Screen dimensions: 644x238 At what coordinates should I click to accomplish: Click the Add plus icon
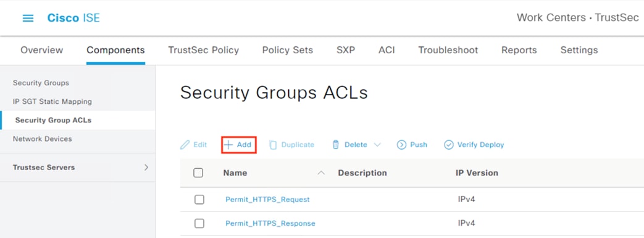(228, 145)
